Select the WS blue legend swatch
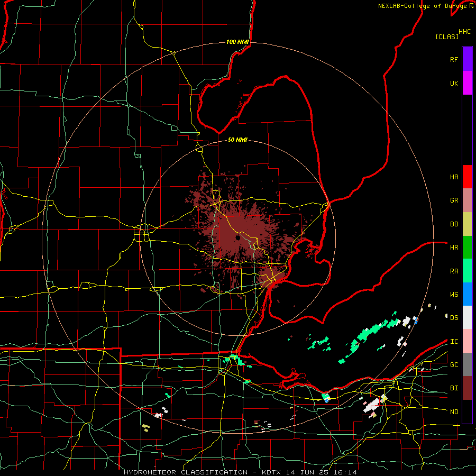 tap(467, 294)
